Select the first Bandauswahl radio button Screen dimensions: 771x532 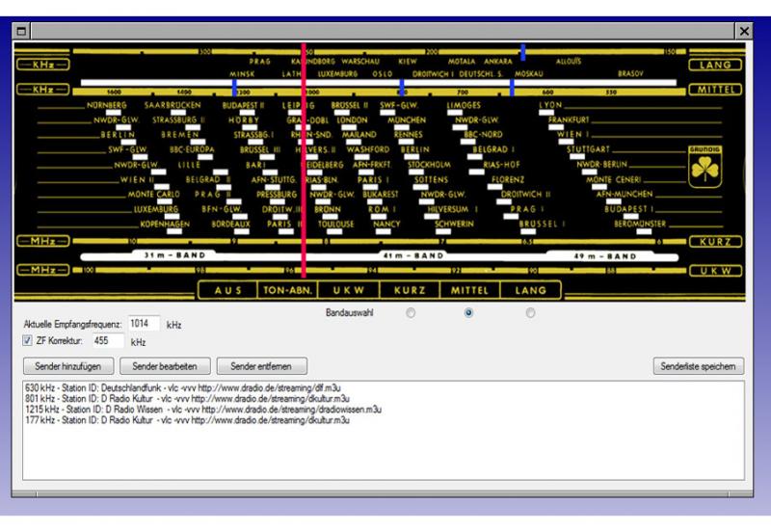tap(412, 313)
